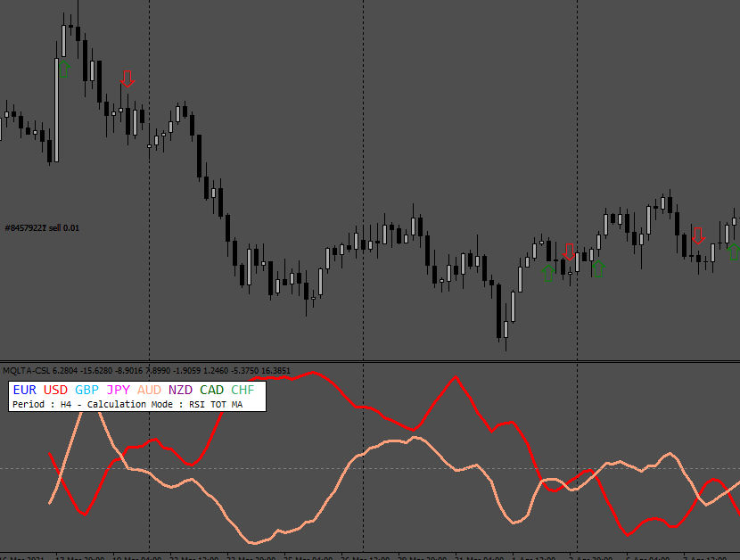This screenshot has width=740, height=560.
Task: Click the green arrow cut off at the right chart edge
Action: pos(734,251)
